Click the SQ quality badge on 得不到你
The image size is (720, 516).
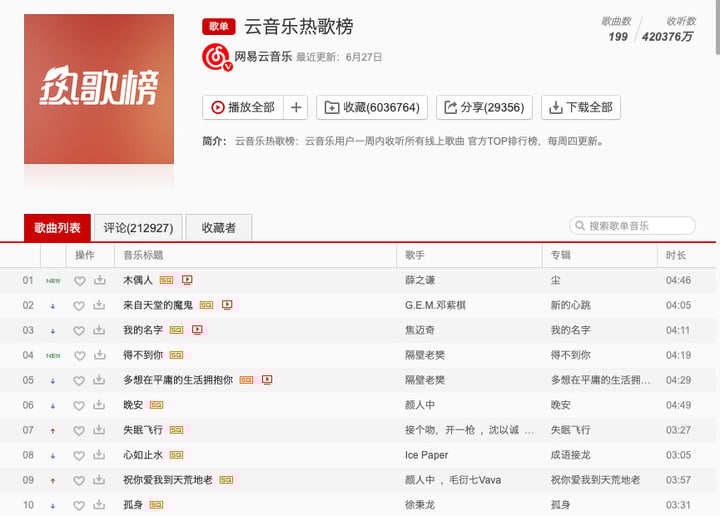[176, 355]
